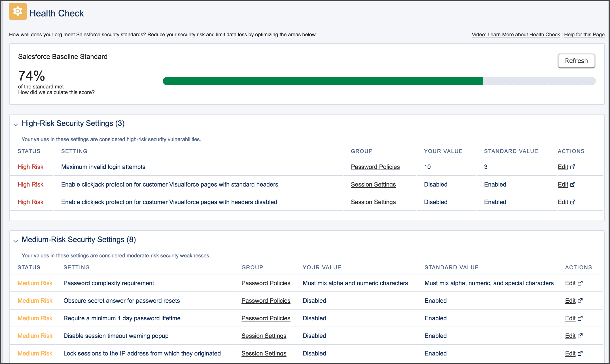The image size is (610, 364).
Task: Click Medium Risk status of Password complexity requirement
Action: 35,283
